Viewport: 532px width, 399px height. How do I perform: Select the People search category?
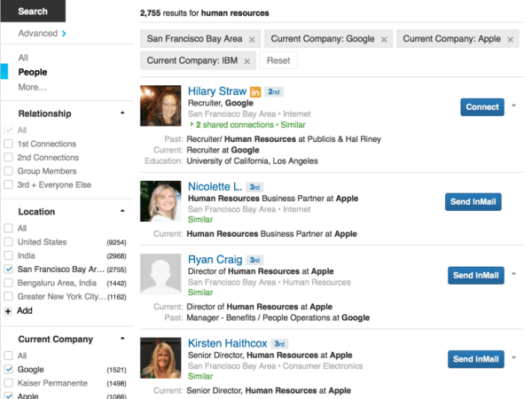[33, 73]
